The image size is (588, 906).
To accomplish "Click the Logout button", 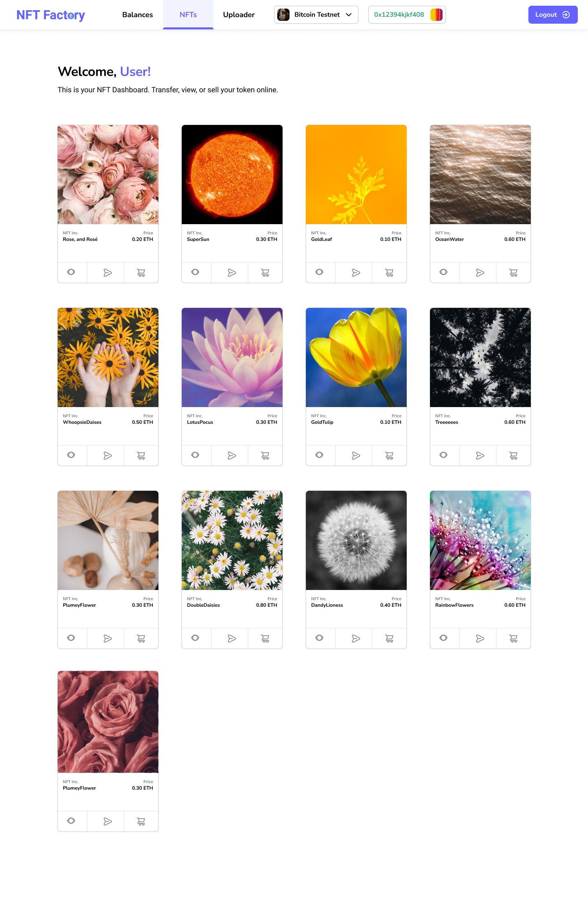I will [x=552, y=15].
